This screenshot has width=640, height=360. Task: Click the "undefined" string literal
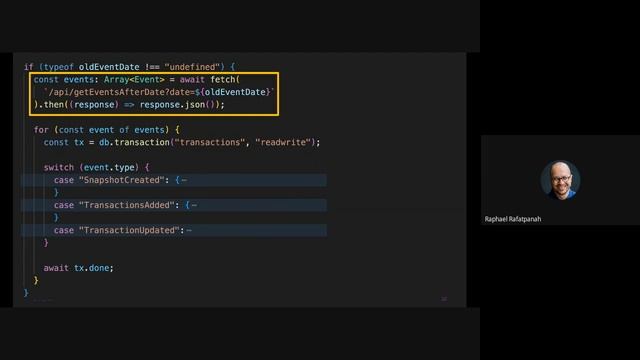click(192, 67)
